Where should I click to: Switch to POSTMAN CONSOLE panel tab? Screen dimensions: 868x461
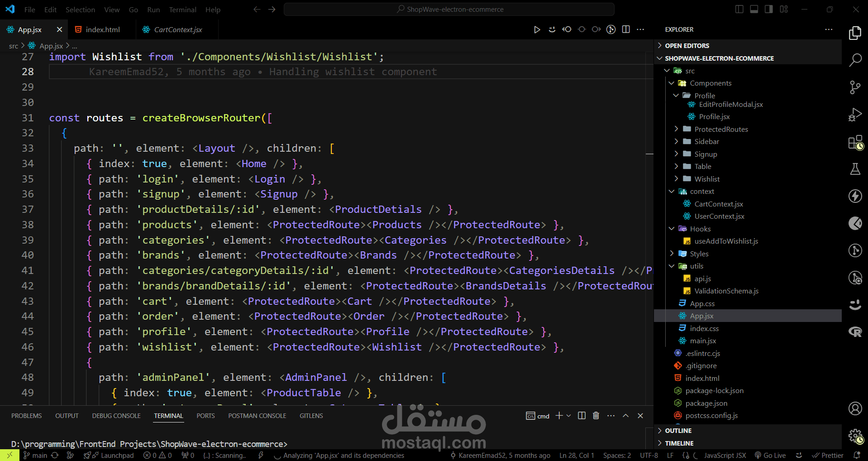point(257,416)
